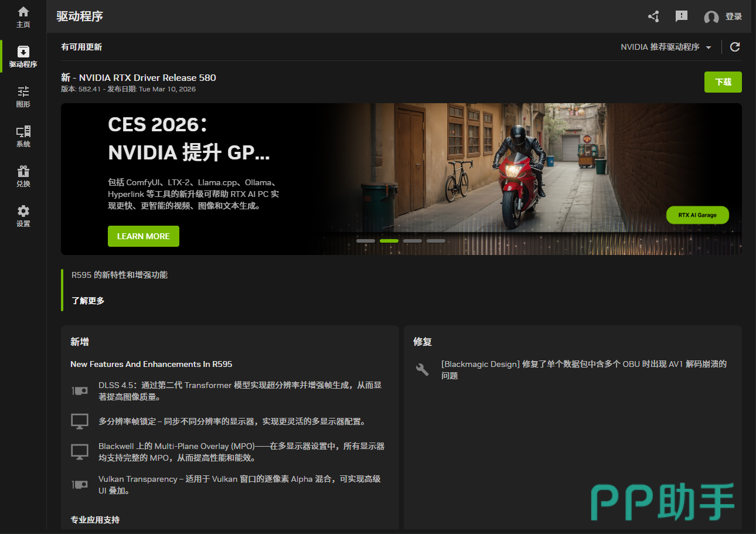Go to the Home (主页) sidebar icon
Screen dimensions: 756x534
23,16
